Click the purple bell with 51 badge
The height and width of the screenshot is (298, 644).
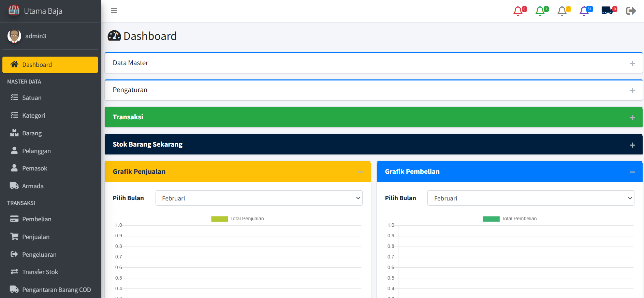584,11
